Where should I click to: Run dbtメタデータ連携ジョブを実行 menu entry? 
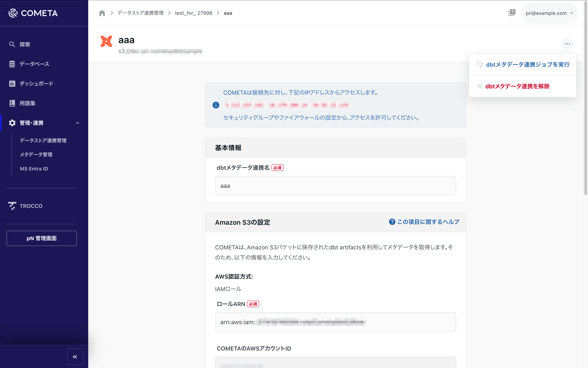(523, 65)
